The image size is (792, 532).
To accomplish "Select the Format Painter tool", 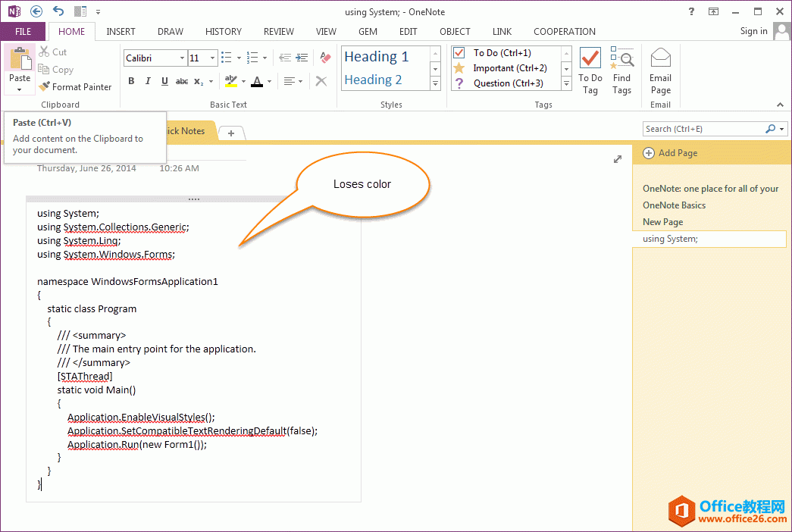I will (x=75, y=87).
